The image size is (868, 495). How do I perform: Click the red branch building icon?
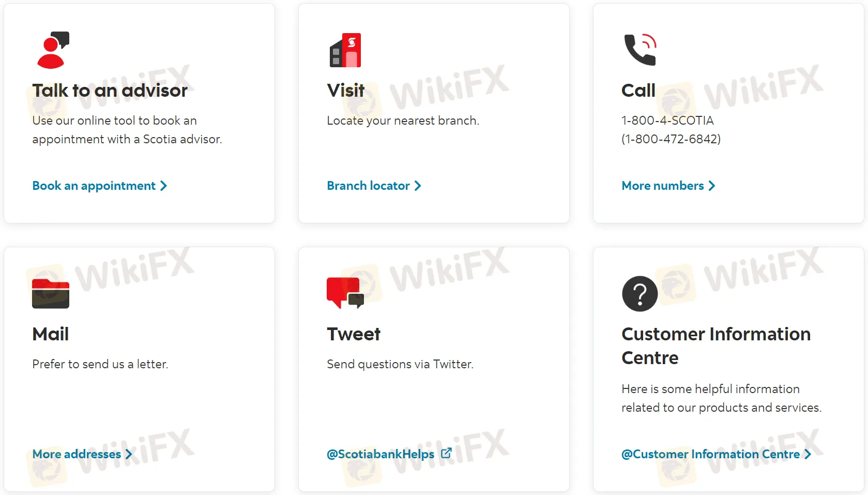tap(345, 50)
